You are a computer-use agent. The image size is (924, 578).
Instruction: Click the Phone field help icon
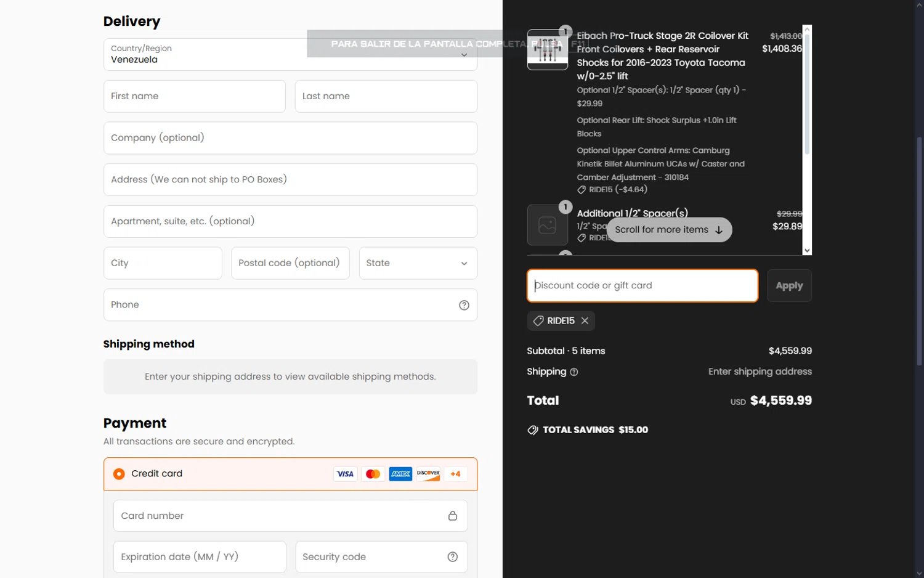coord(464,305)
